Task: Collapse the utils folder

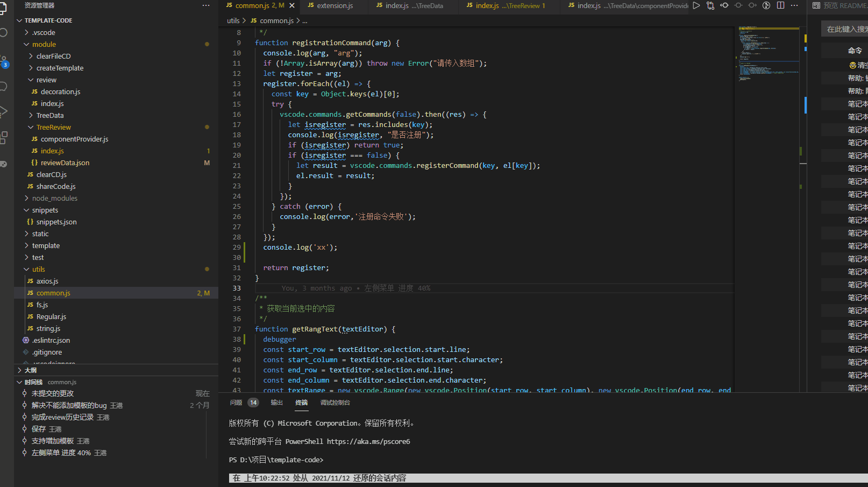Action: [26, 269]
